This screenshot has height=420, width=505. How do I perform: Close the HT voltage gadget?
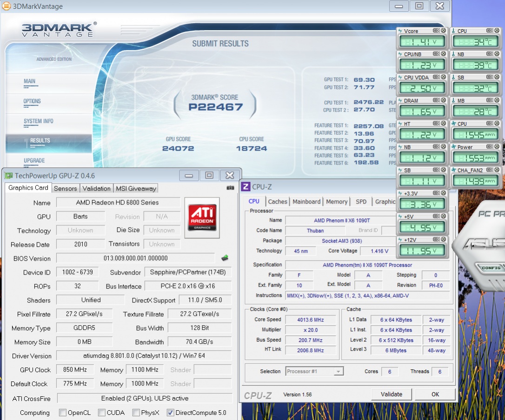444,123
